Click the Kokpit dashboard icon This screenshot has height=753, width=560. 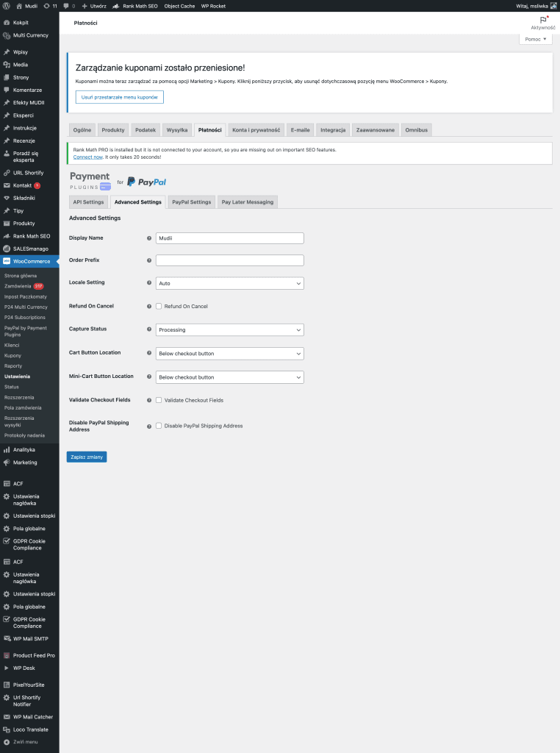(x=7, y=23)
